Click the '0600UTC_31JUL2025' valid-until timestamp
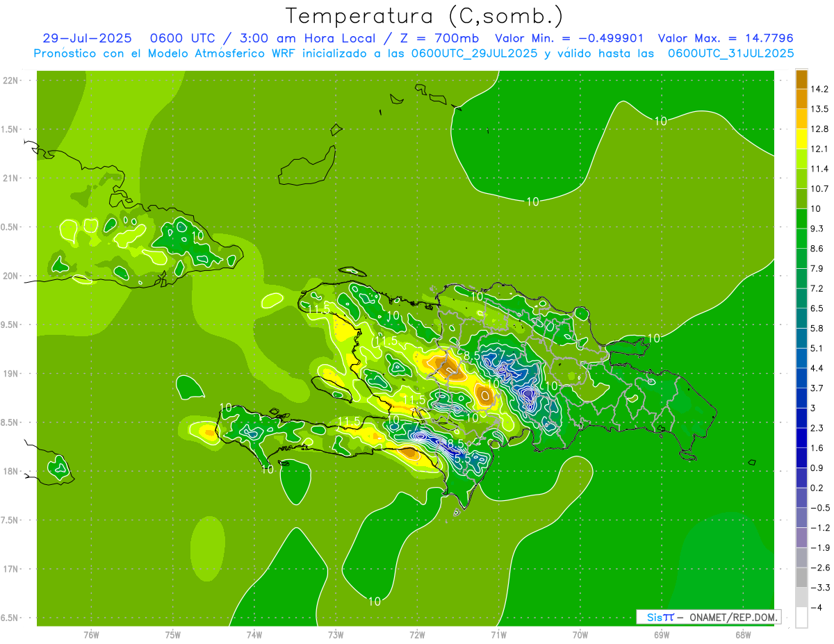 (731, 53)
